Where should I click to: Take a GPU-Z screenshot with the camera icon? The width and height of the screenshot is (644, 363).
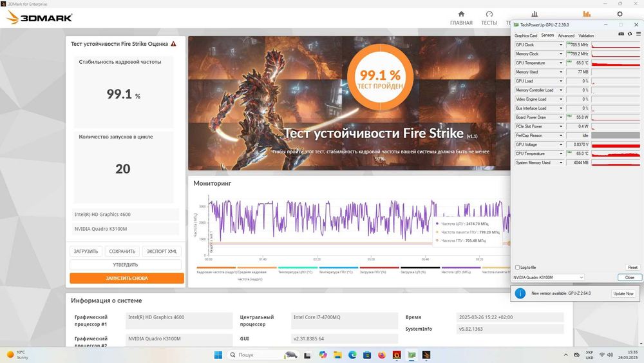[x=621, y=34]
